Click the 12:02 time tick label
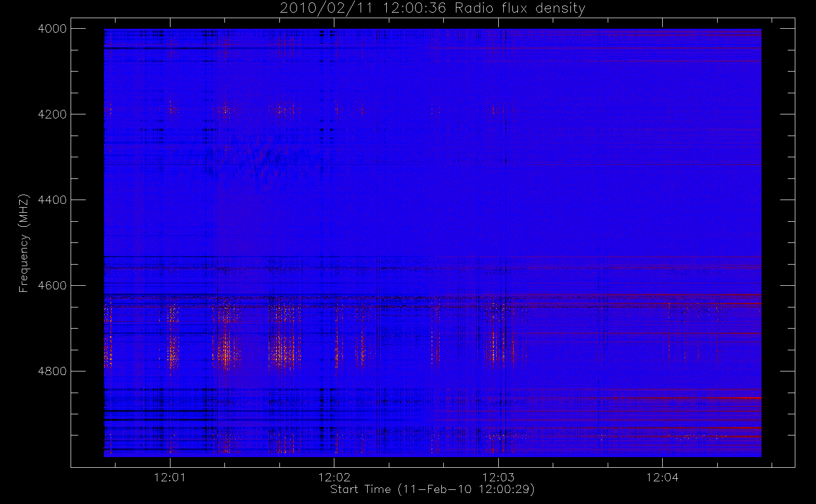This screenshot has width=816, height=504. pos(334,477)
